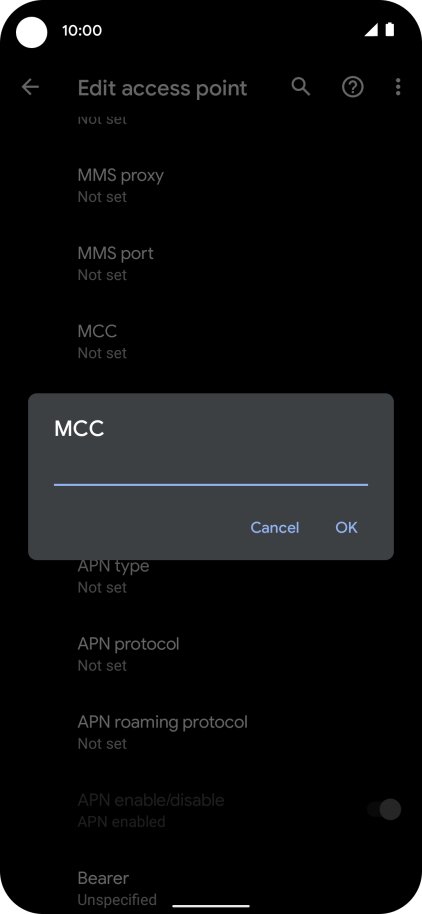The image size is (422, 914).
Task: Open the MMS port setting
Action: (211, 263)
